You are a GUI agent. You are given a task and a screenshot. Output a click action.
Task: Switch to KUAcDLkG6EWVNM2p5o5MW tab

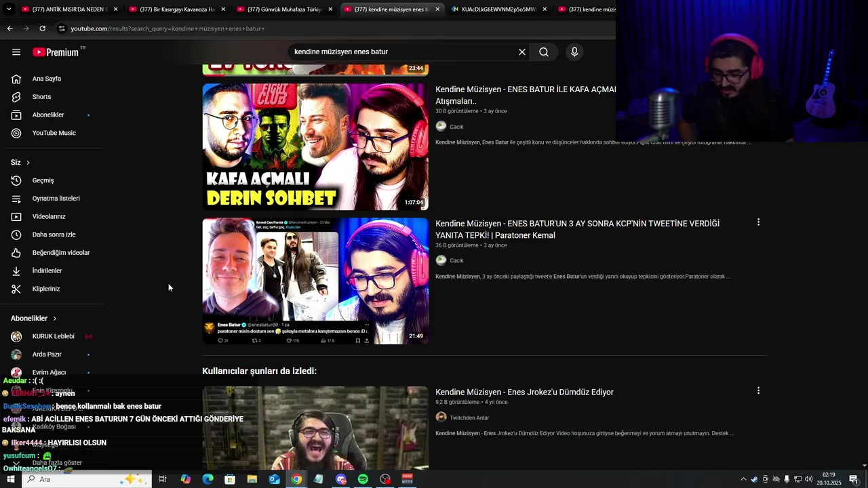tap(498, 9)
